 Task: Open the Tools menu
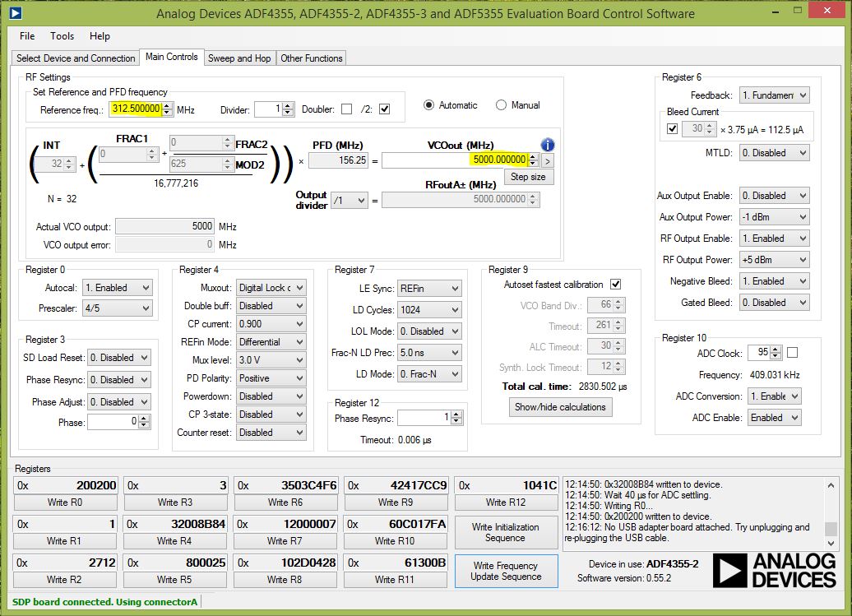tap(62, 36)
